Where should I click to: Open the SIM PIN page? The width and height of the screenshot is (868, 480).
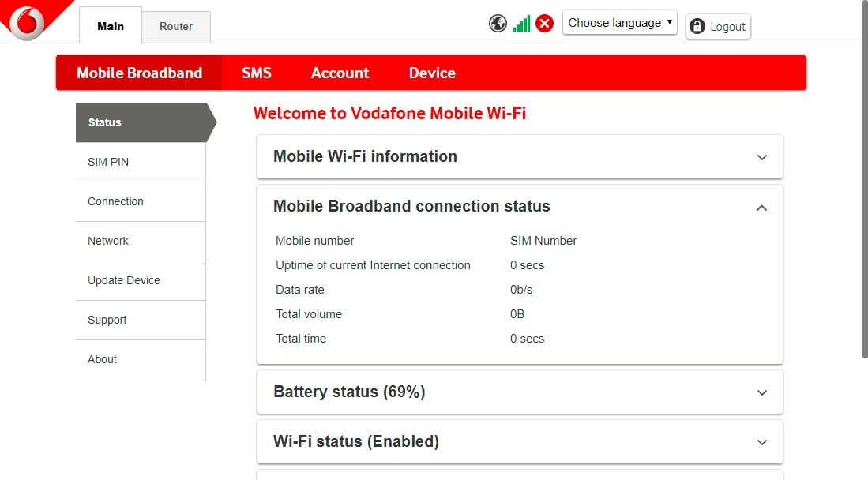108,162
